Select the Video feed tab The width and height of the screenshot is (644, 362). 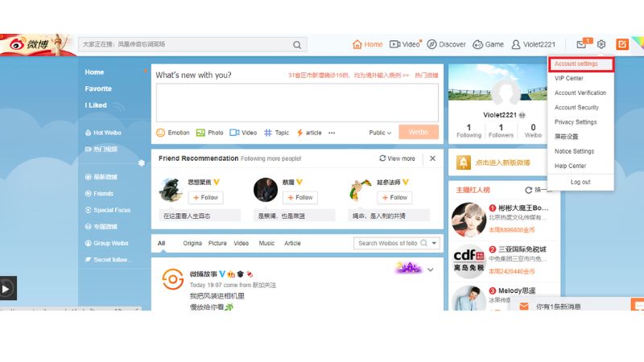point(241,244)
